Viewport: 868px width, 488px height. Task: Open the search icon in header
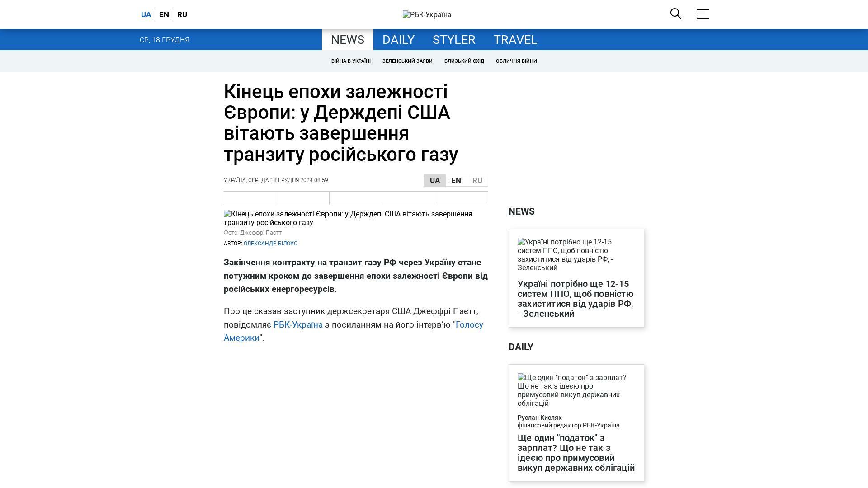click(x=675, y=14)
